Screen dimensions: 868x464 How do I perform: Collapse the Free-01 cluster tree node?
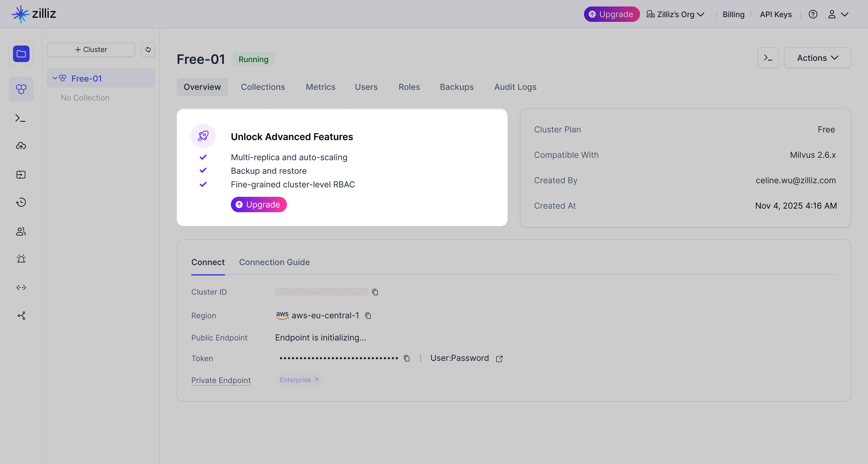55,78
